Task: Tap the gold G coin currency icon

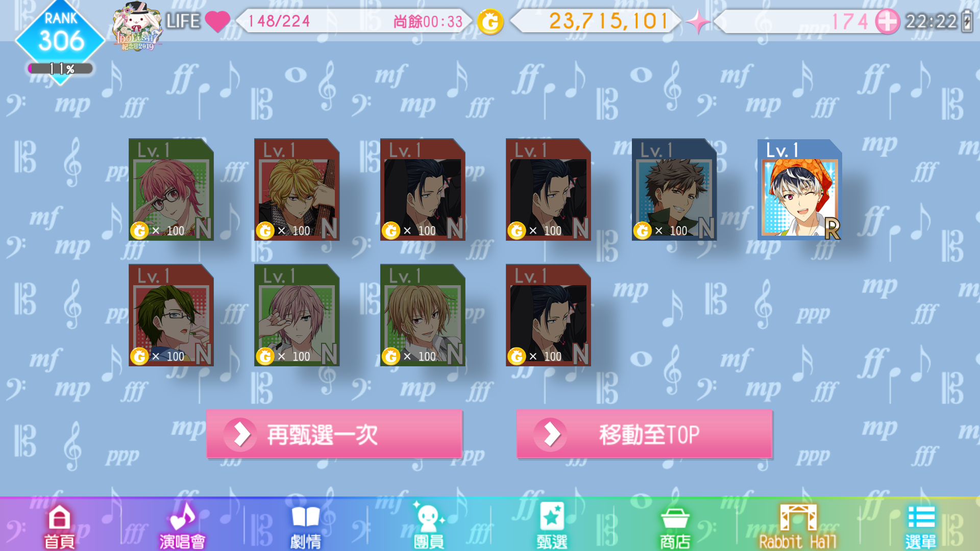Action: tap(490, 22)
